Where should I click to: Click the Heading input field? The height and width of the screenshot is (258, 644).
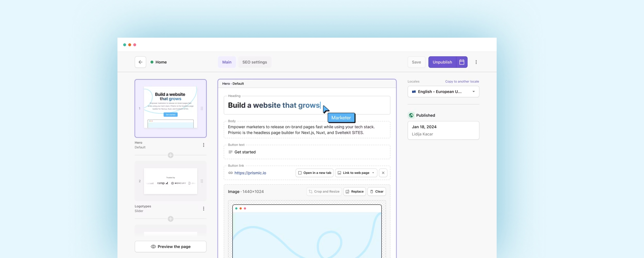click(x=307, y=105)
